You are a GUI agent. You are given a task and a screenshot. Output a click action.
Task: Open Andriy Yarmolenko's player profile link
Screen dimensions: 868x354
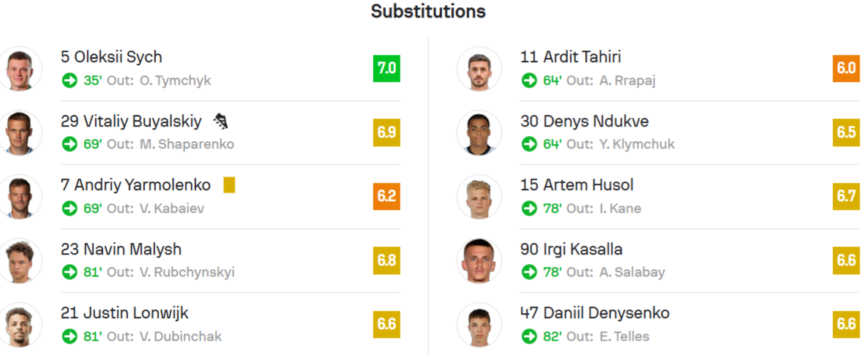tap(135, 185)
